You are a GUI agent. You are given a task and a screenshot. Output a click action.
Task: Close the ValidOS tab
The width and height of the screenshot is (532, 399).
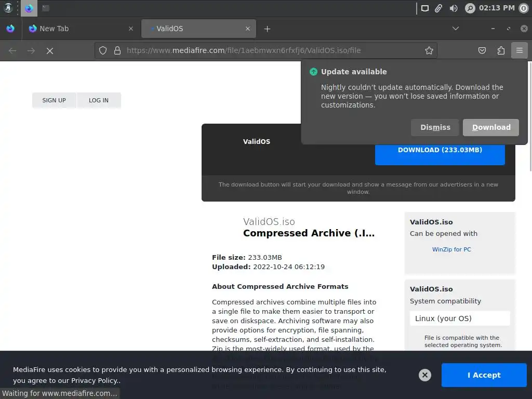248,29
